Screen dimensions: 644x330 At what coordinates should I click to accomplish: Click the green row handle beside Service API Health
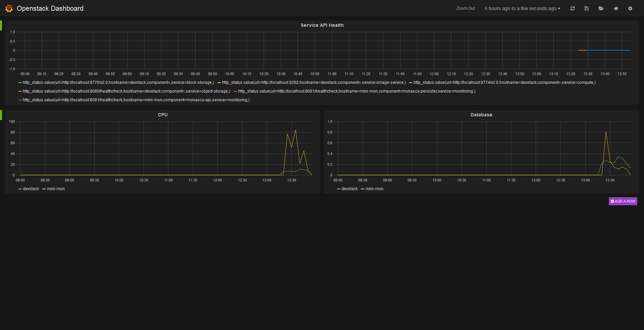[1, 25]
